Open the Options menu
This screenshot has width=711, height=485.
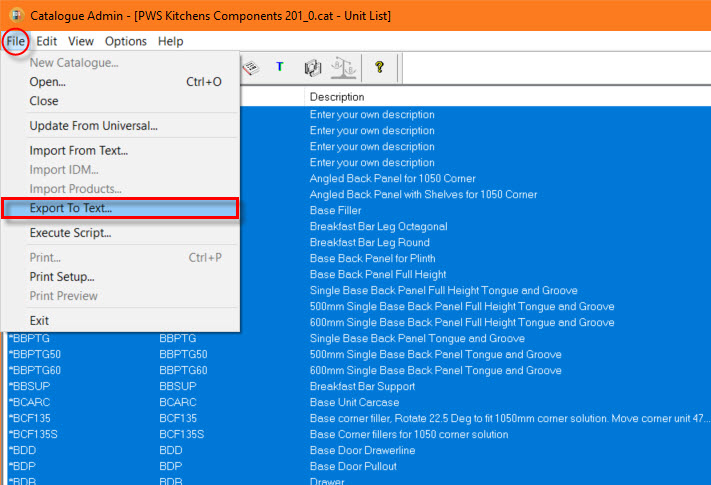tap(126, 41)
